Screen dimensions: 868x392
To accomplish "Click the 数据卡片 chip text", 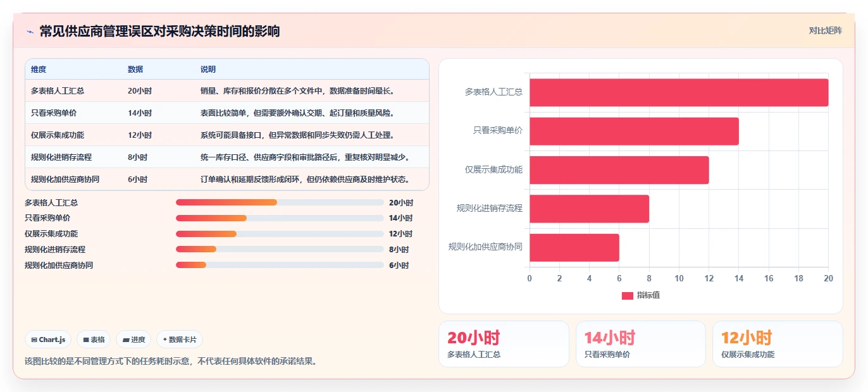I will tap(182, 340).
